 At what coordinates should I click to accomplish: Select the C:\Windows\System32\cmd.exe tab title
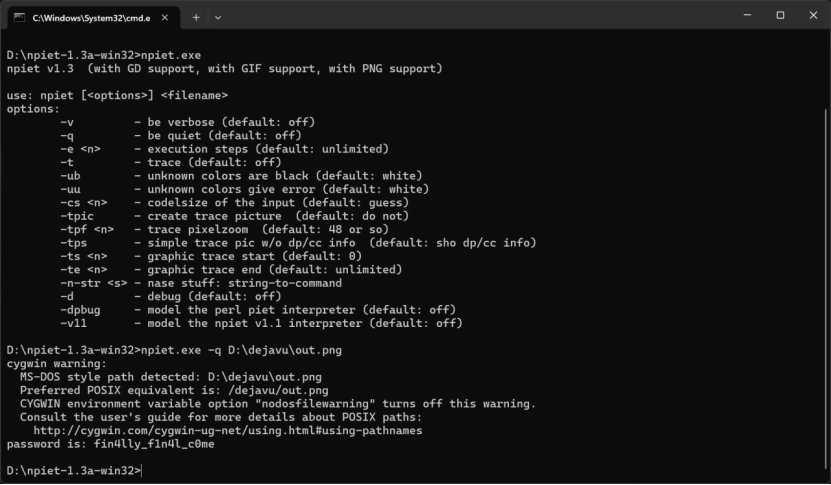[90, 18]
